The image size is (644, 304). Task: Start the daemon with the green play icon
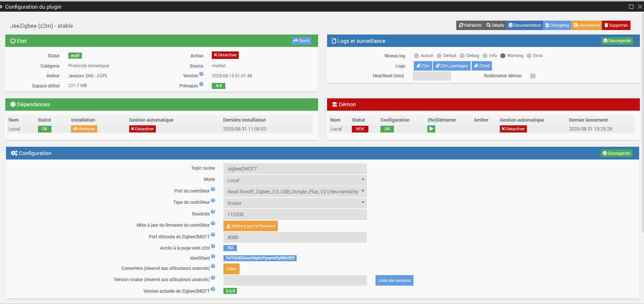(x=431, y=129)
